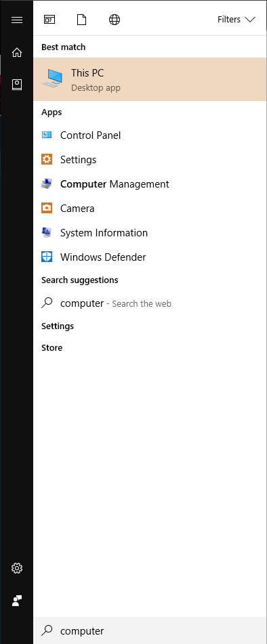Filter results by Web globe icon

tap(115, 20)
